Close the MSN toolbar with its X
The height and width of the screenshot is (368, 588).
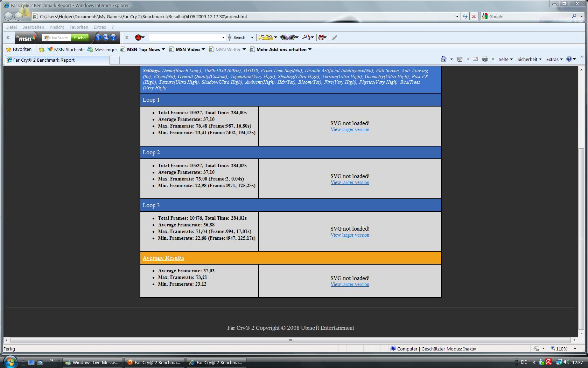(8, 38)
